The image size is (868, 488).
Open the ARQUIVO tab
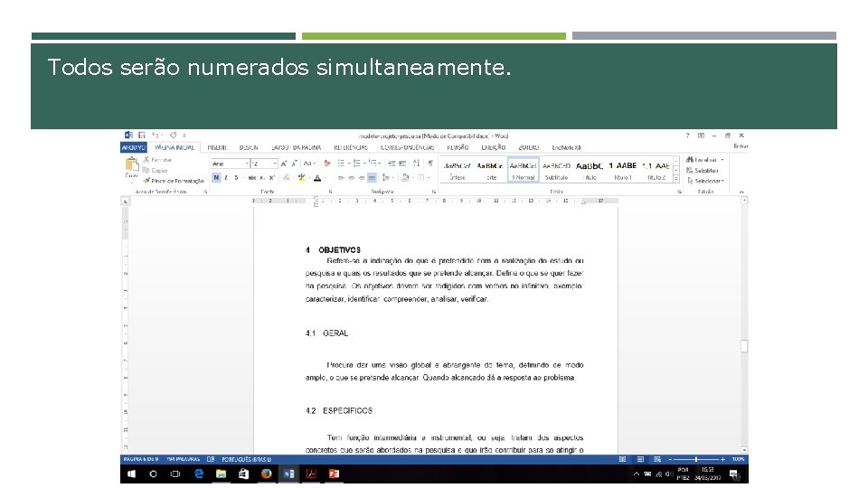(x=134, y=147)
